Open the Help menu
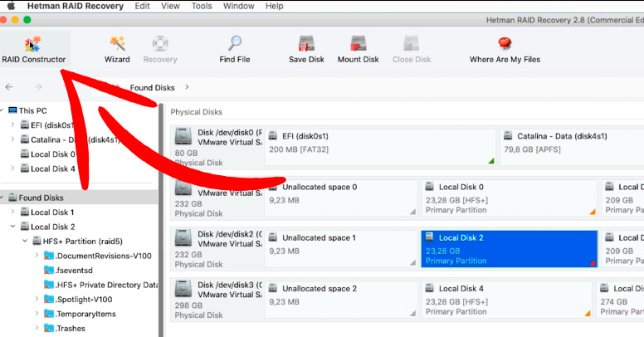 coord(275,6)
